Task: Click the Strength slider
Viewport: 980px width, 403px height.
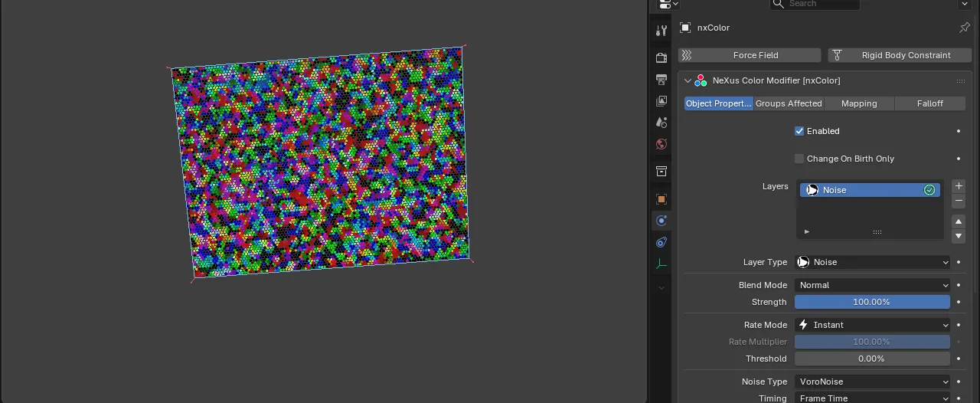Action: [872, 302]
